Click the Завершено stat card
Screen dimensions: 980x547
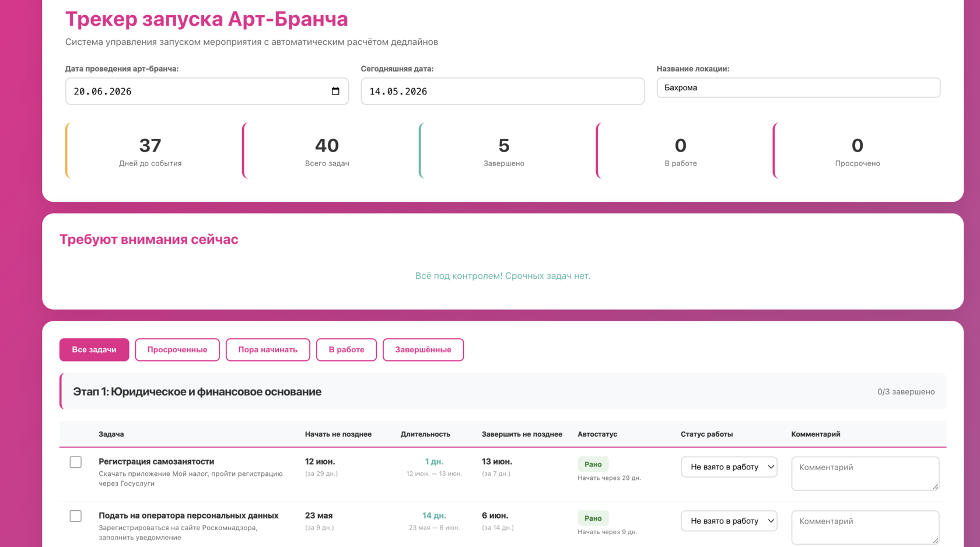504,150
